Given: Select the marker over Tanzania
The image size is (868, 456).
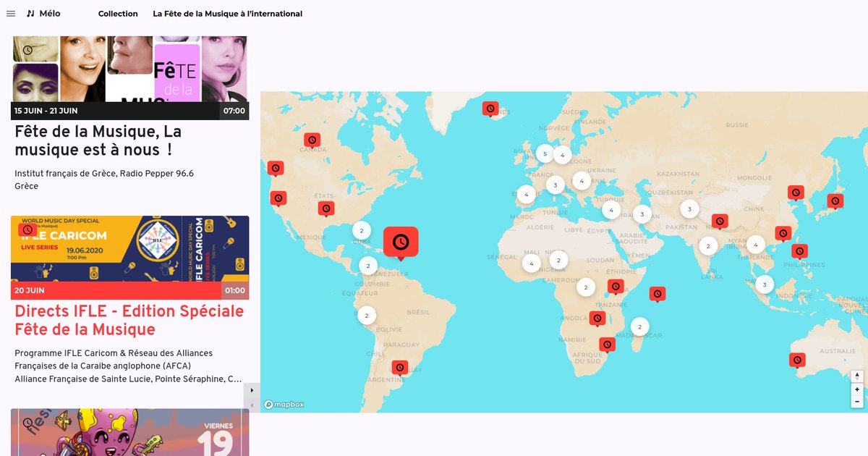Looking at the screenshot, I should pos(616,287).
